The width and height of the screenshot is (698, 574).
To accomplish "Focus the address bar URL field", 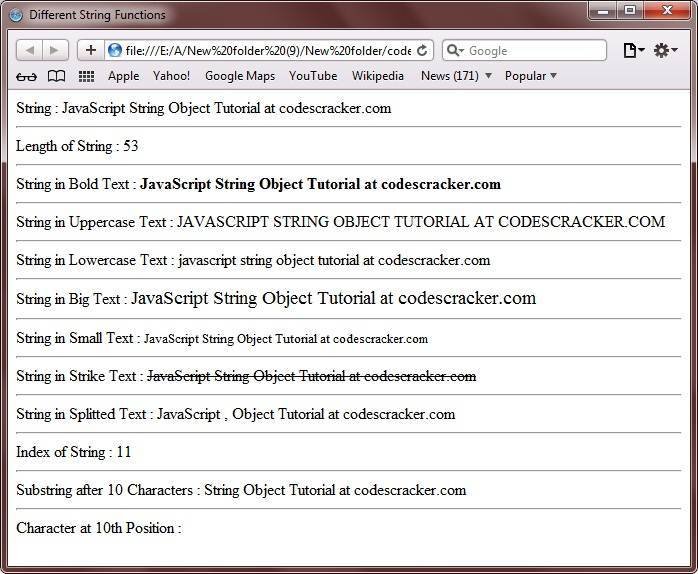I will 267,51.
